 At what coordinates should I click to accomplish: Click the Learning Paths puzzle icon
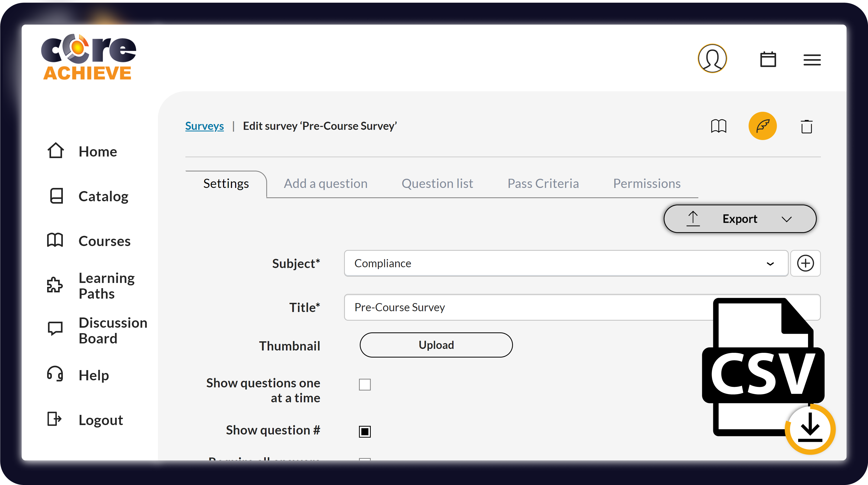pos(54,285)
